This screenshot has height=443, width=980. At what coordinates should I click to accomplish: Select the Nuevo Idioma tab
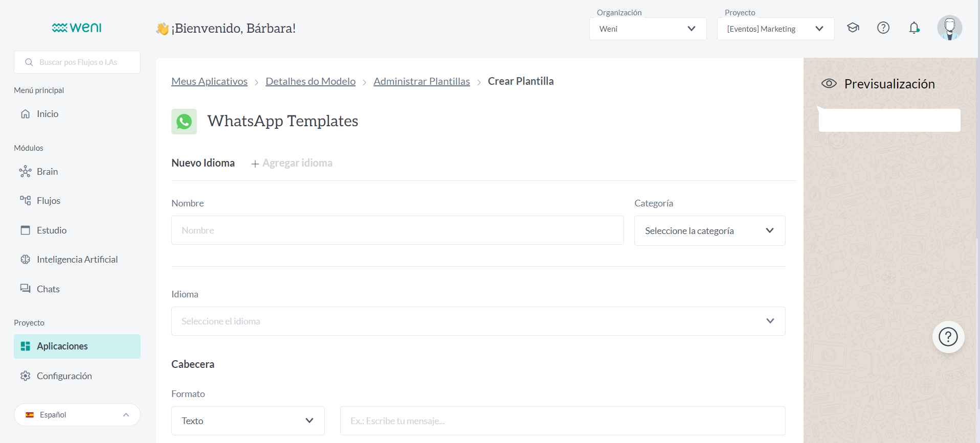click(x=203, y=163)
